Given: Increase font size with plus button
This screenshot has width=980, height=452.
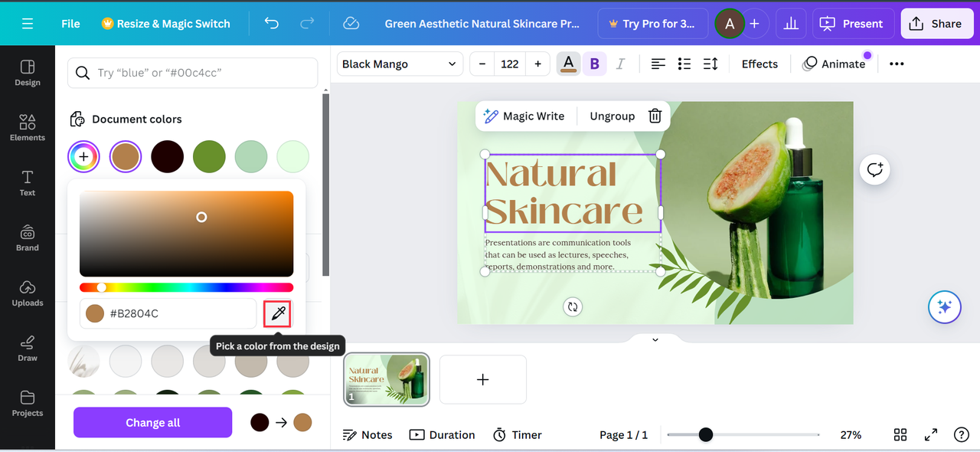Looking at the screenshot, I should coord(537,64).
